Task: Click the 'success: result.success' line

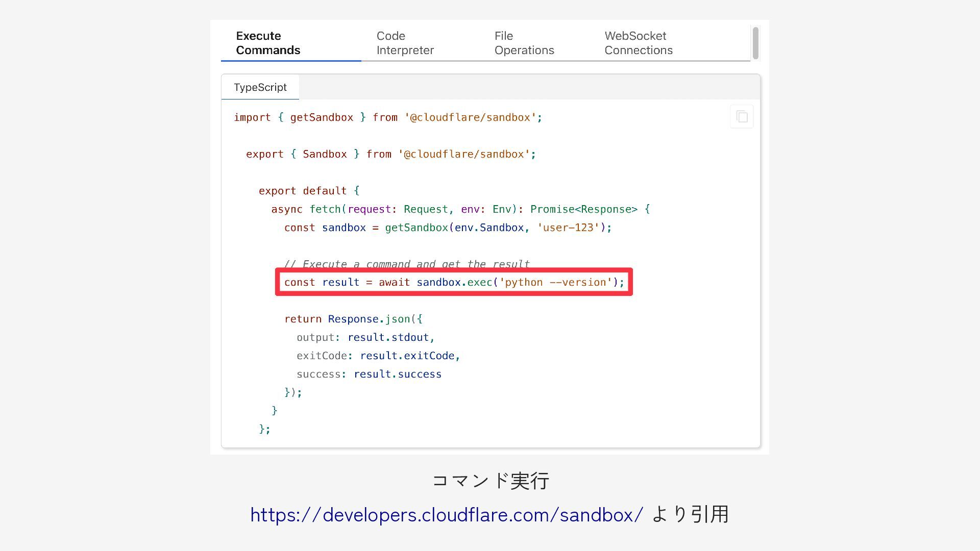Action: tap(369, 374)
